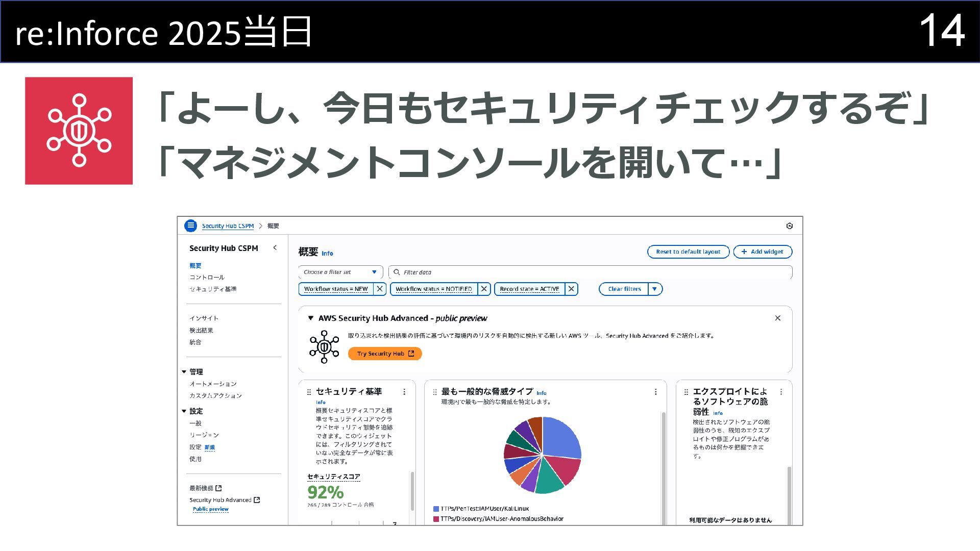Click Info link beside 脆弱性 widget title
This screenshot has width=980, height=551.
(718, 413)
